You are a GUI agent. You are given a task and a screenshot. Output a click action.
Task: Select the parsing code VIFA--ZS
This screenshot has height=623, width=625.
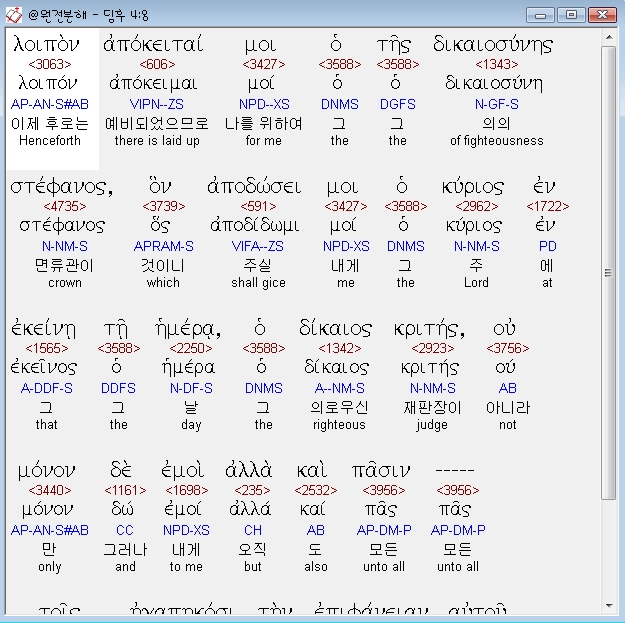257,246
